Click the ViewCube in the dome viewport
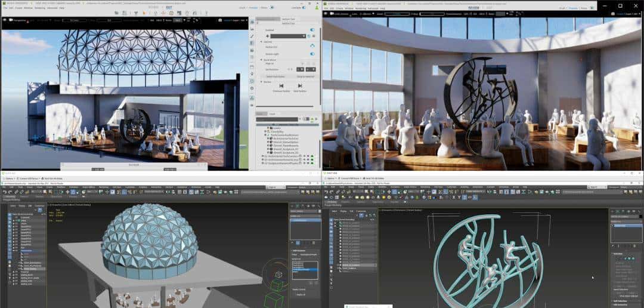The image size is (644, 308). click(278, 275)
